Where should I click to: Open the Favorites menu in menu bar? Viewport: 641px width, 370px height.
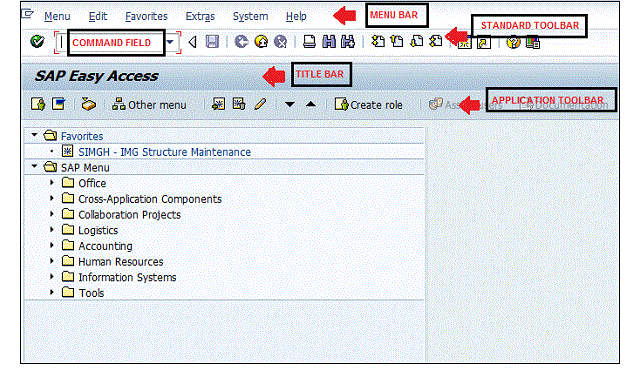point(146,16)
